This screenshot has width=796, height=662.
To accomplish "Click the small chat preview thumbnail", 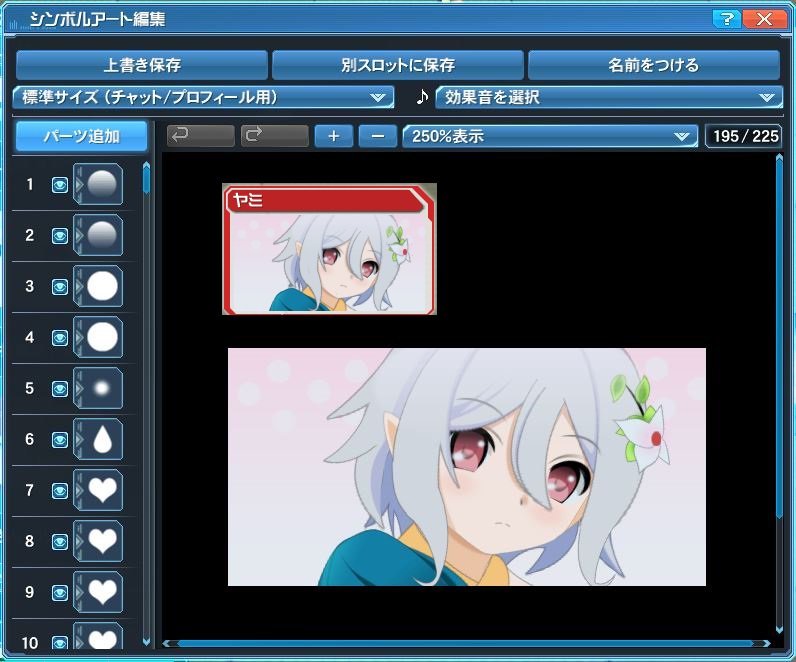I will coord(329,249).
